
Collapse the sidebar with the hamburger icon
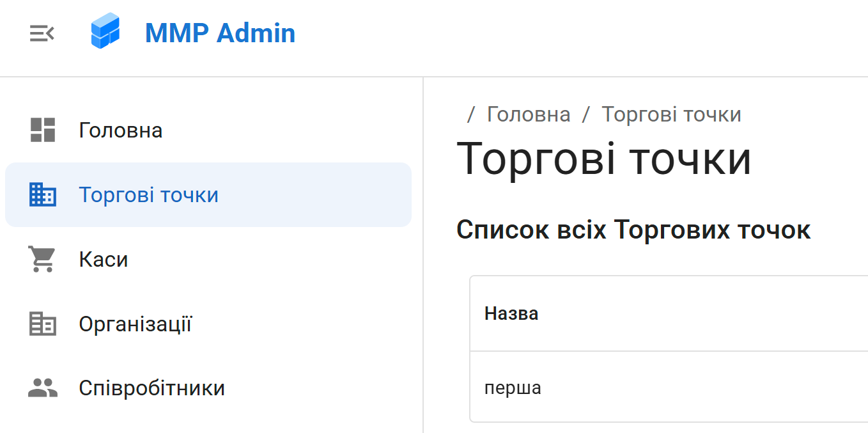(x=42, y=33)
